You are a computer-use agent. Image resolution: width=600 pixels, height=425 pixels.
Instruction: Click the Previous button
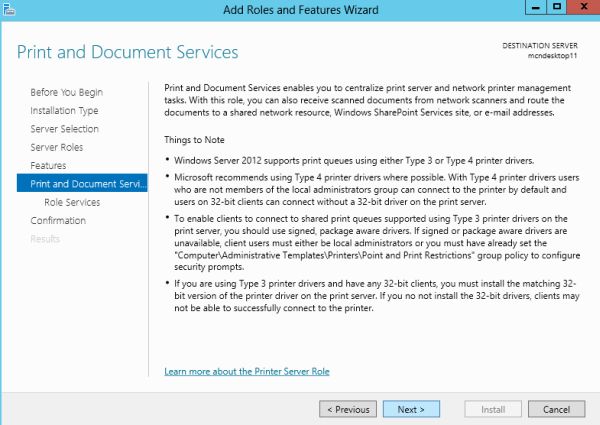348,409
